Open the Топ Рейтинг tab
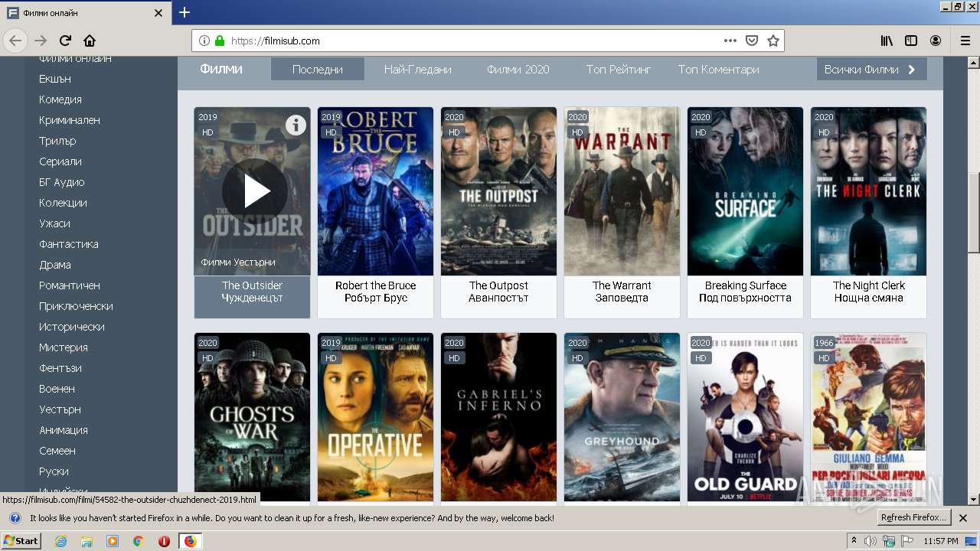The height and width of the screenshot is (551, 980). pyautogui.click(x=619, y=69)
